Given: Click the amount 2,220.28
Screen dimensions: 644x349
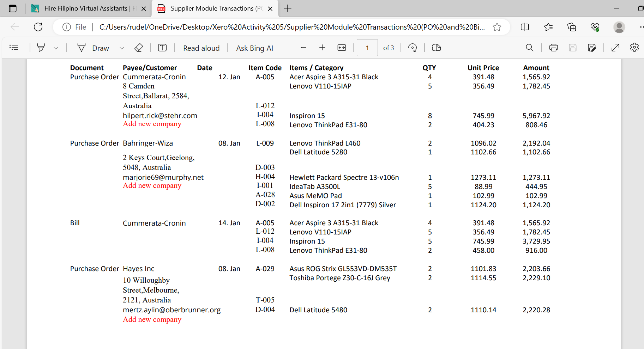Looking at the screenshot, I should (x=536, y=310).
